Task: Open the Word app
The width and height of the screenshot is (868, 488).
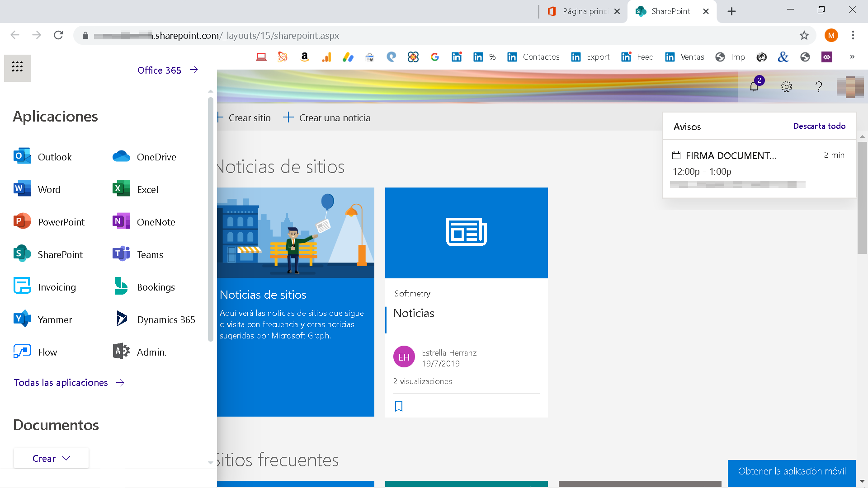Action: click(37, 189)
